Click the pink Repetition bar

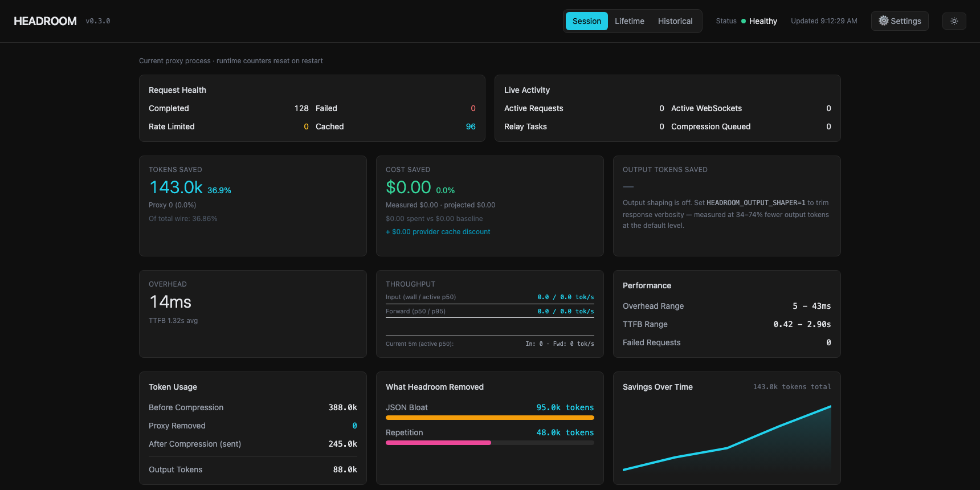[x=438, y=443]
